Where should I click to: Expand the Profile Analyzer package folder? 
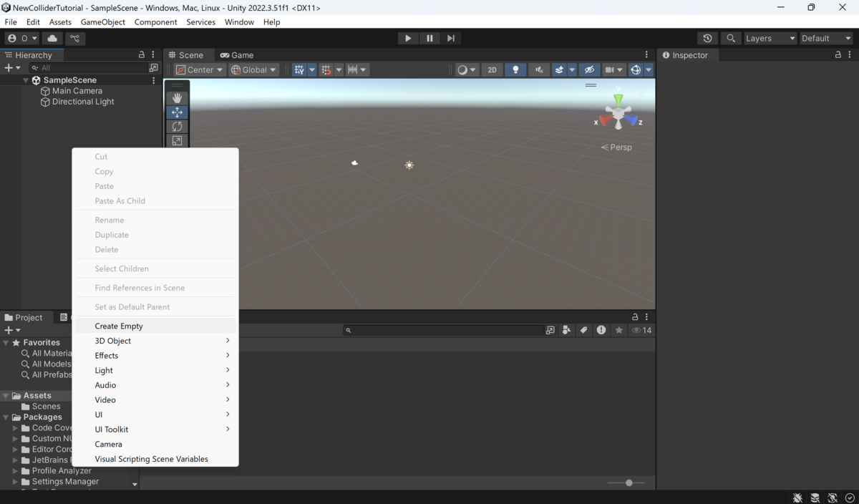click(x=15, y=470)
